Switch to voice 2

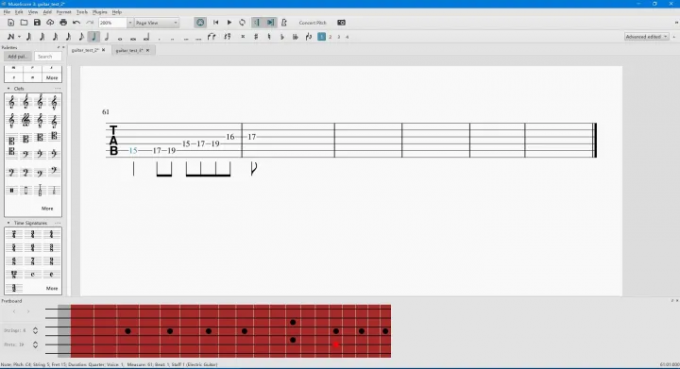coord(330,37)
